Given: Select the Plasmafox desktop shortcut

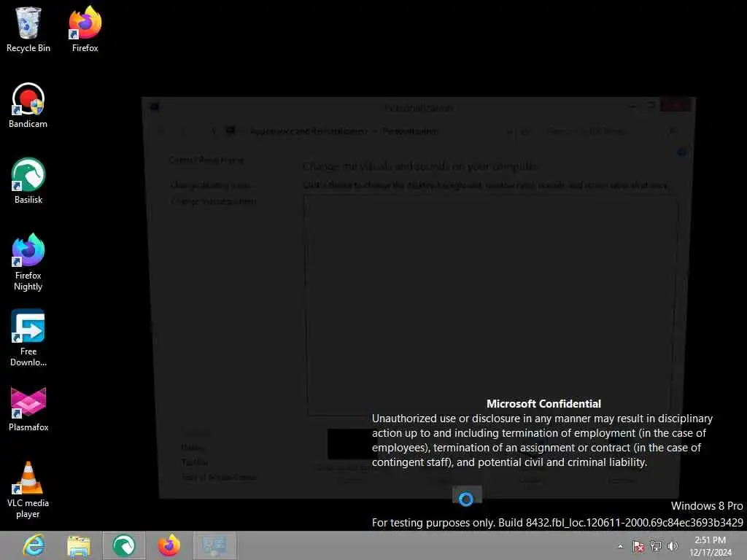Looking at the screenshot, I should [x=28, y=409].
